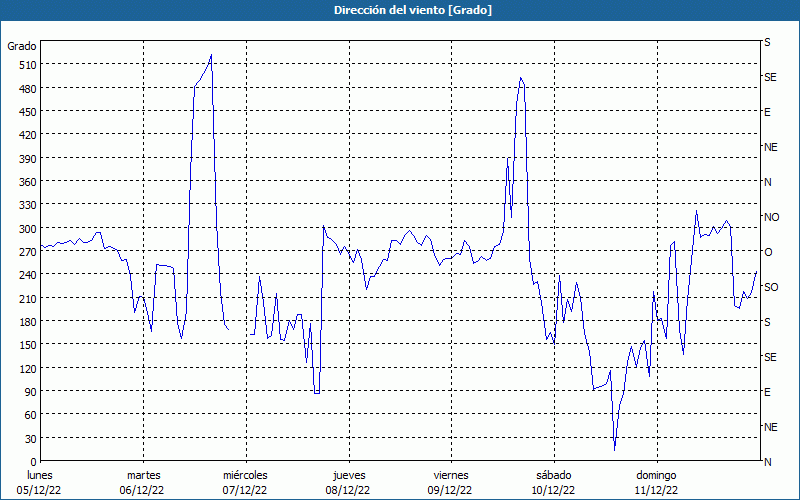The image size is (800, 500).
Task: Click the 120 y-axis value
Action: click(28, 368)
